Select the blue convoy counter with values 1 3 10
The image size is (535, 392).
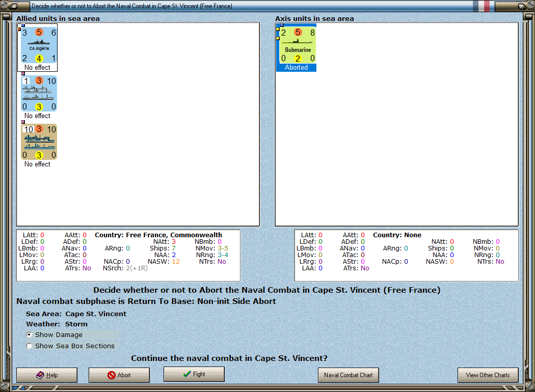click(39, 94)
